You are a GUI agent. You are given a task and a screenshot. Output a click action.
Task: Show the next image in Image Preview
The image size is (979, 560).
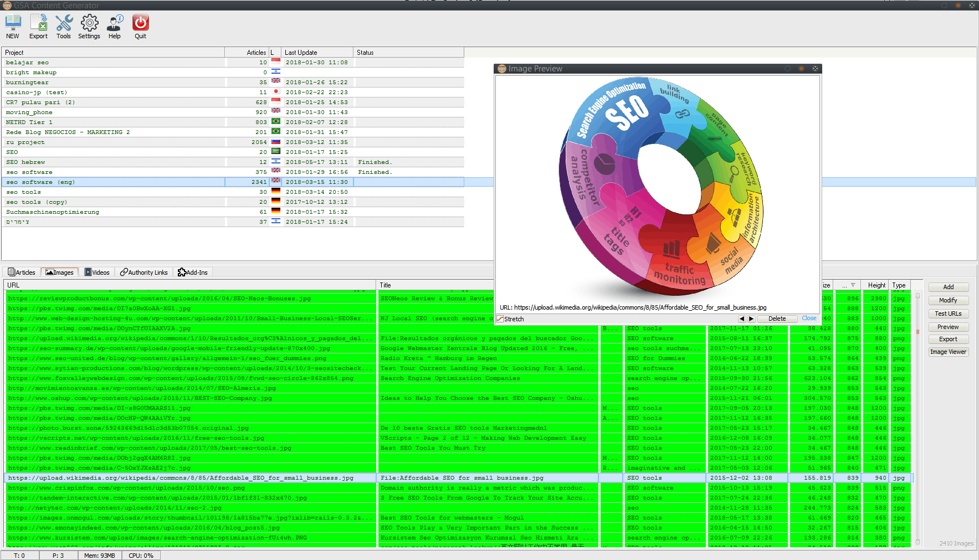coord(751,319)
